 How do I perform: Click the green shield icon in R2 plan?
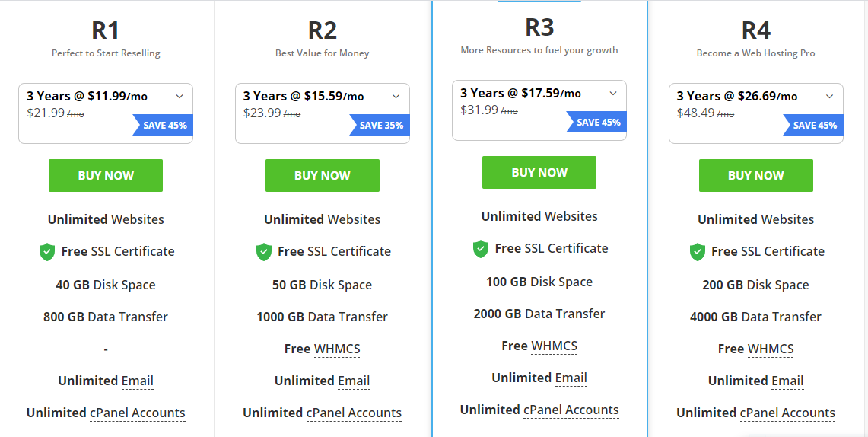point(263,252)
